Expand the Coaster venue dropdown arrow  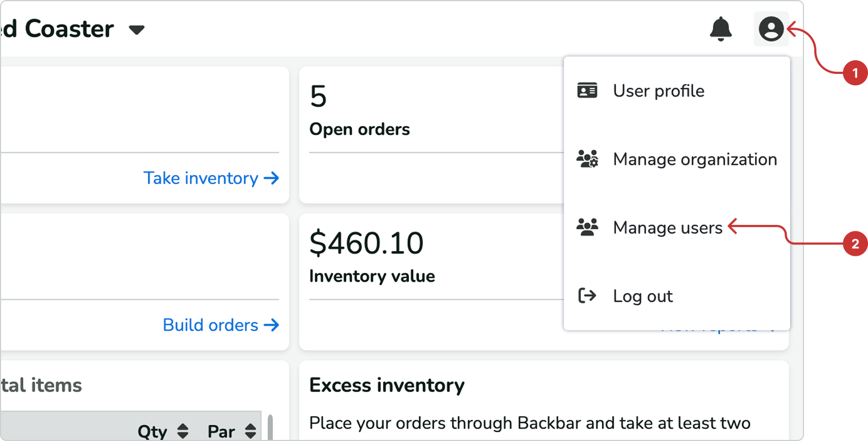137,30
